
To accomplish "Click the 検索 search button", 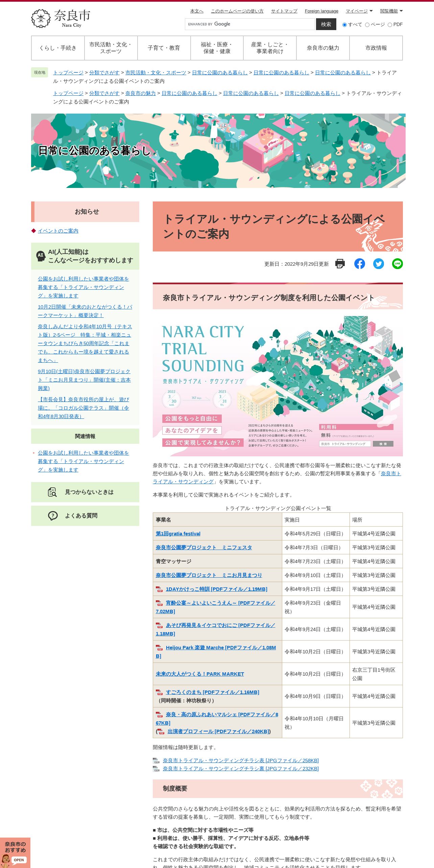I will (326, 24).
